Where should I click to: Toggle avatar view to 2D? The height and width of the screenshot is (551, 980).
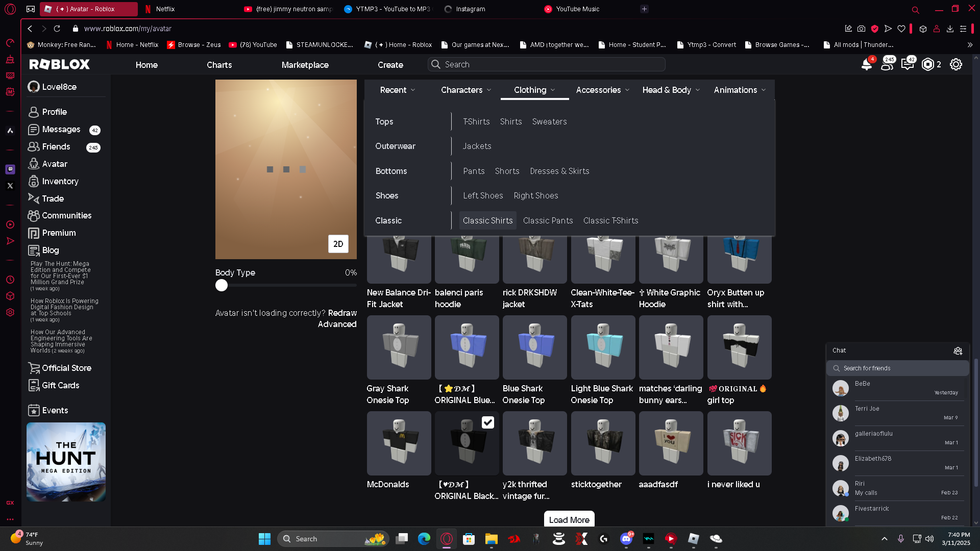pos(338,244)
